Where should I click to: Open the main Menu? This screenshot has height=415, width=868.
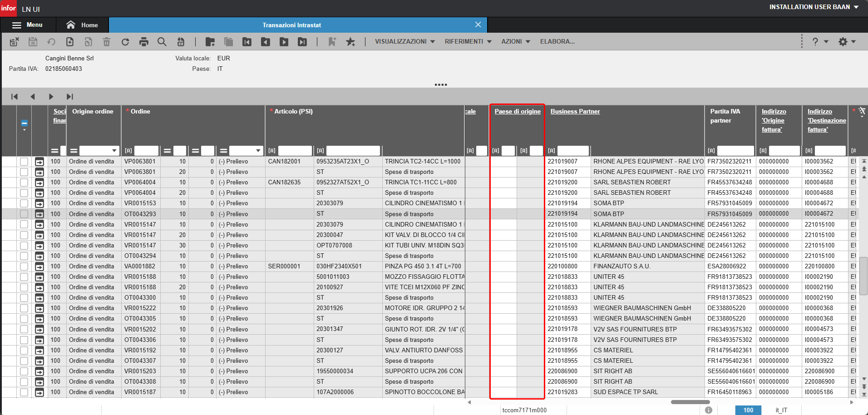point(28,25)
